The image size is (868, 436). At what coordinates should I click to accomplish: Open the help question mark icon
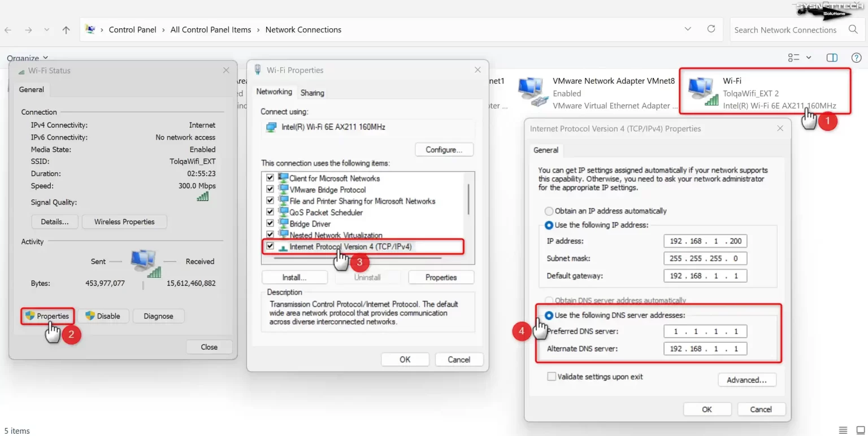coord(856,58)
